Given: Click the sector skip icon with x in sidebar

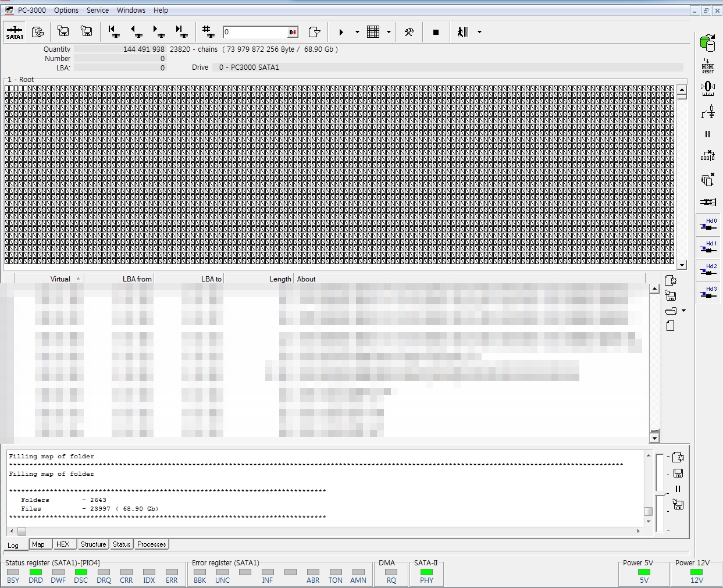Looking at the screenshot, I should [708, 156].
